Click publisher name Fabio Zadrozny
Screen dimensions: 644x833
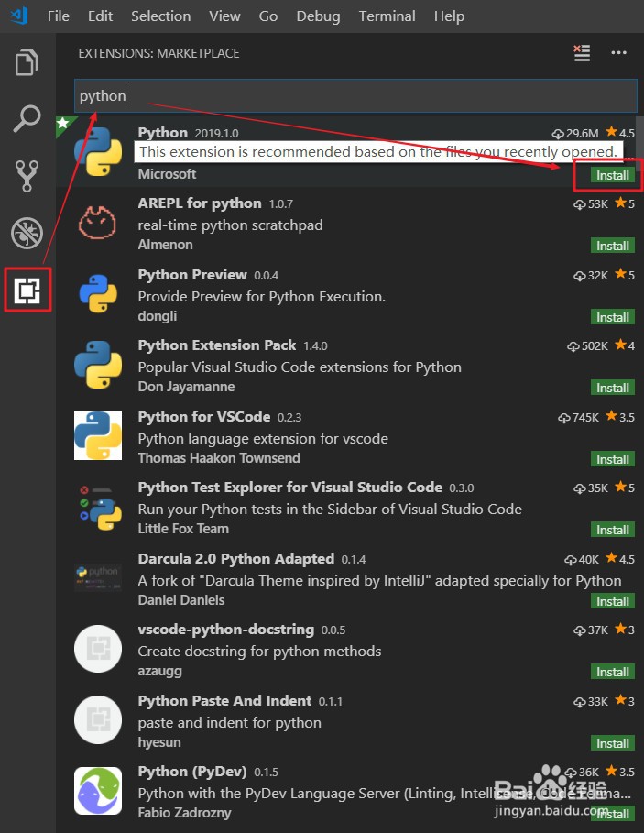click(185, 813)
